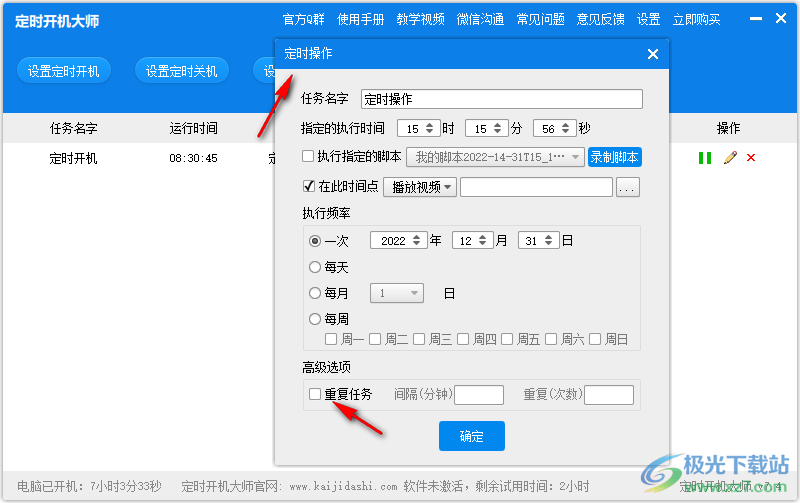The image size is (800, 503).
Task: Focus the 重复(次数) input field
Action: [x=609, y=395]
